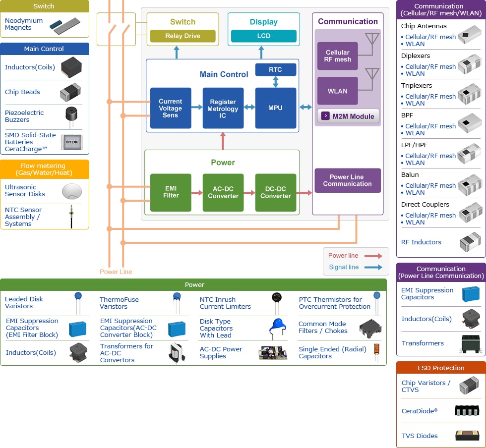Screen dimensions: 486x448
Task: Click the CeraCharge TDK battery image
Action: pos(71,142)
